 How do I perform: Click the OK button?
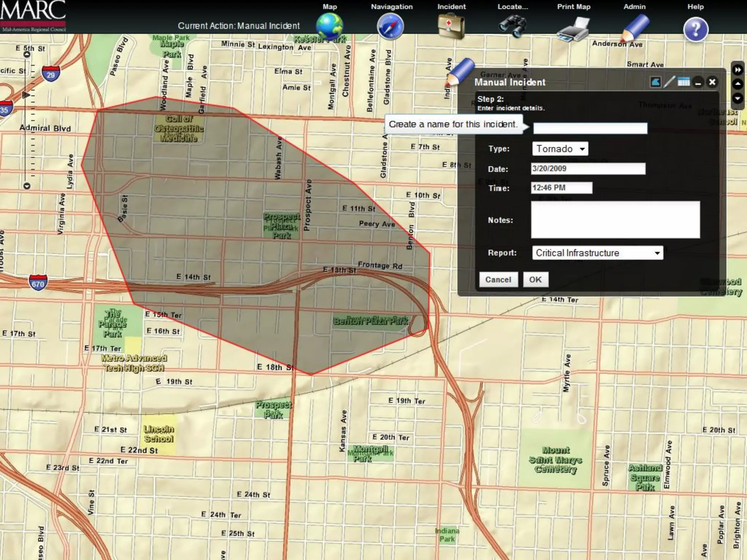(535, 280)
